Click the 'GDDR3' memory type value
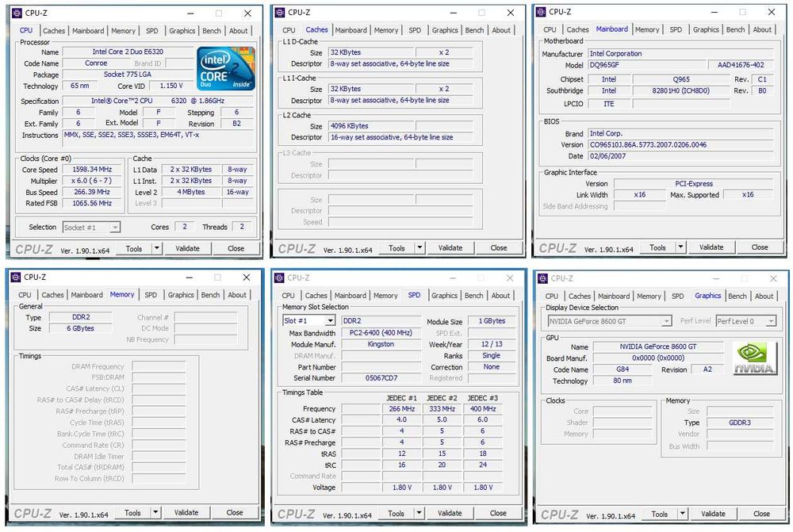The width and height of the screenshot is (793, 532). click(x=740, y=423)
